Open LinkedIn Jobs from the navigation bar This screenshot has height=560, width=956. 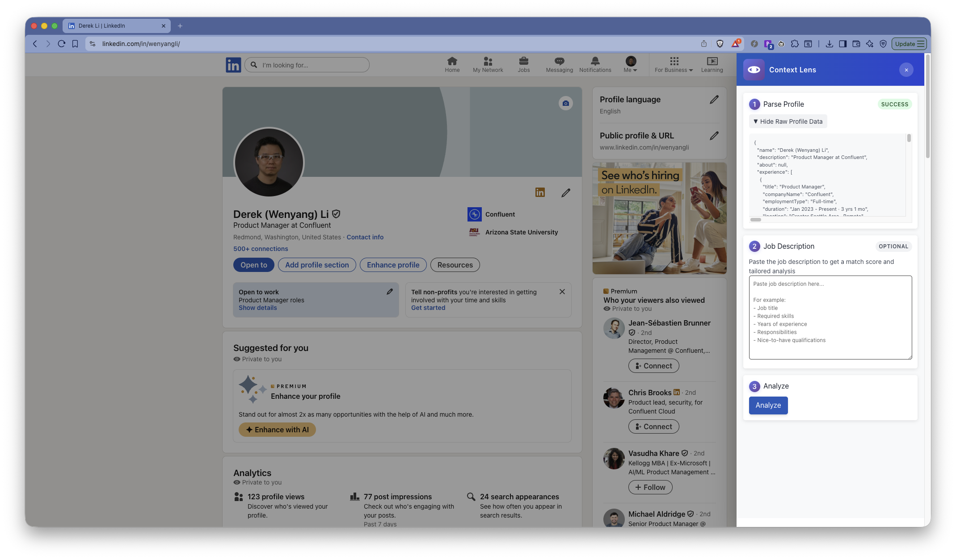click(x=523, y=64)
